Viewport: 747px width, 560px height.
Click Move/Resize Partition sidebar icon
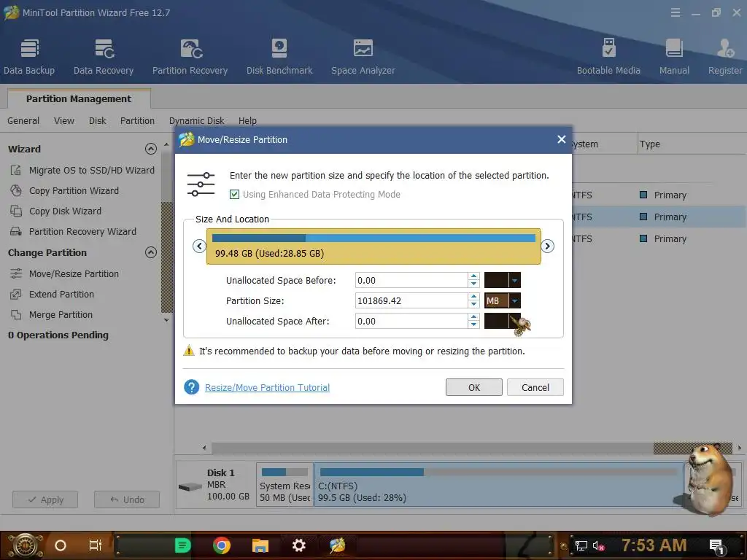coord(16,274)
